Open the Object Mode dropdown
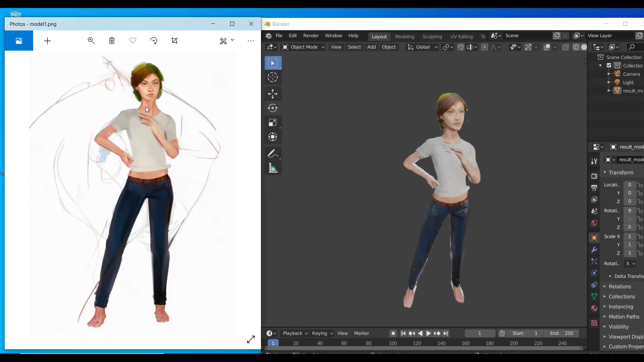The height and width of the screenshot is (362, 644). (303, 47)
